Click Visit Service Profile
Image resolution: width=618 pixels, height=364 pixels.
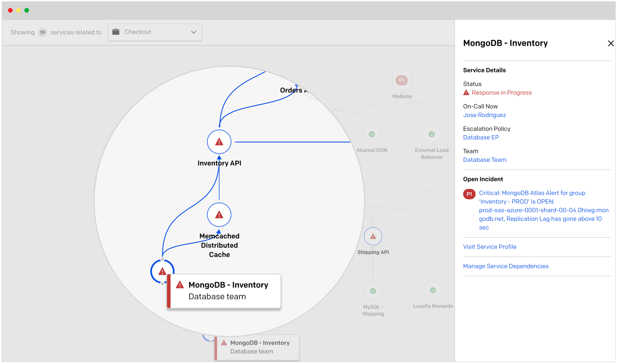tap(489, 247)
